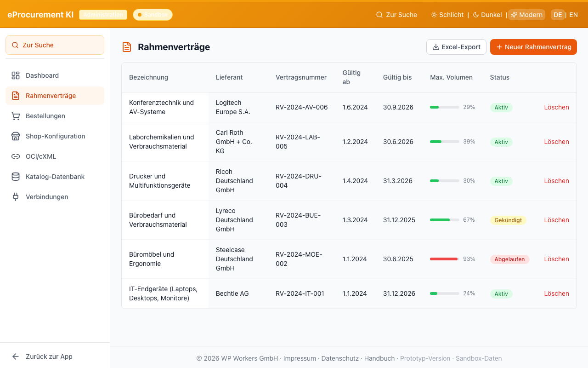This screenshot has width=588, height=368.
Task: Click the Rahmenverträge document icon in sidebar
Action: point(16,96)
